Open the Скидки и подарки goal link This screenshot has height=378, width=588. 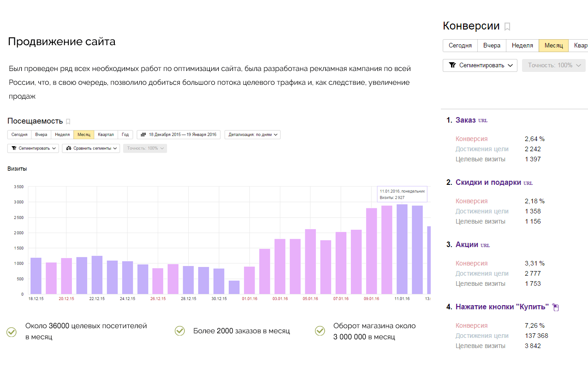(488, 182)
